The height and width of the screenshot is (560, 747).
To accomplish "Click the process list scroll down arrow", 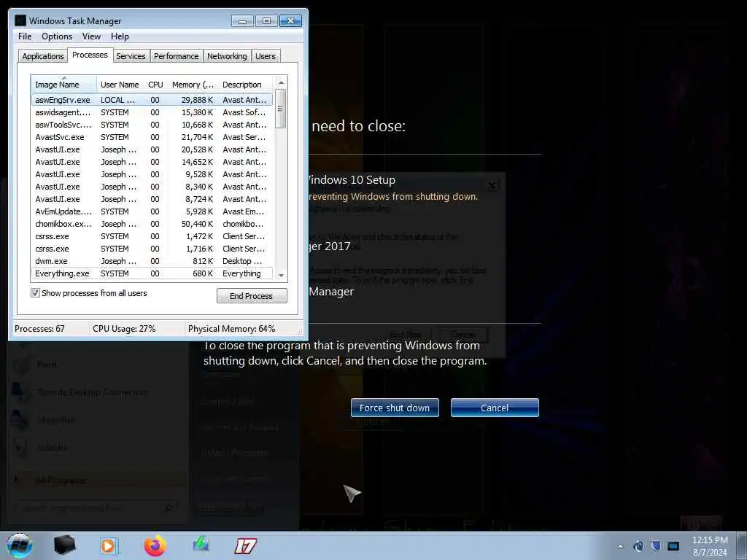I will pos(281,275).
